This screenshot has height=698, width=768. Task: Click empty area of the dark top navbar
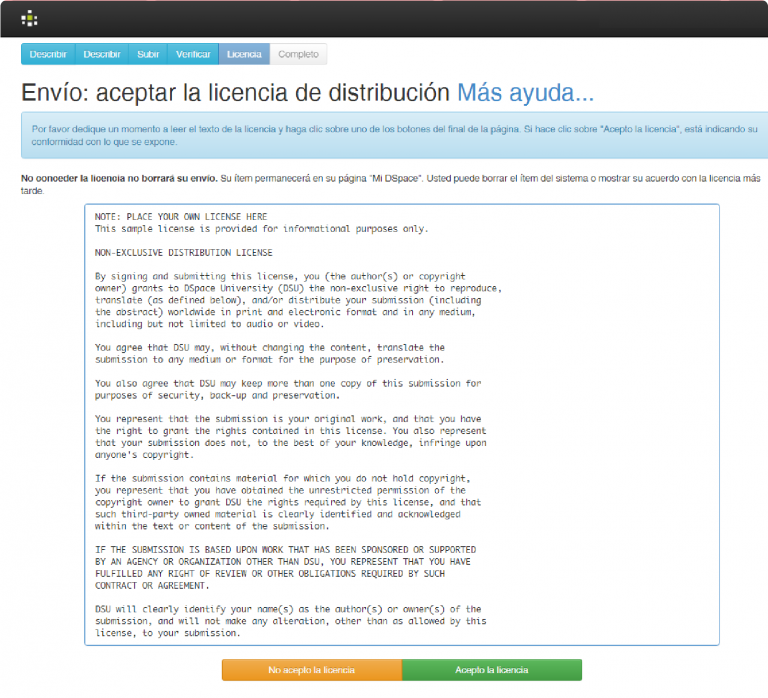pos(400,18)
